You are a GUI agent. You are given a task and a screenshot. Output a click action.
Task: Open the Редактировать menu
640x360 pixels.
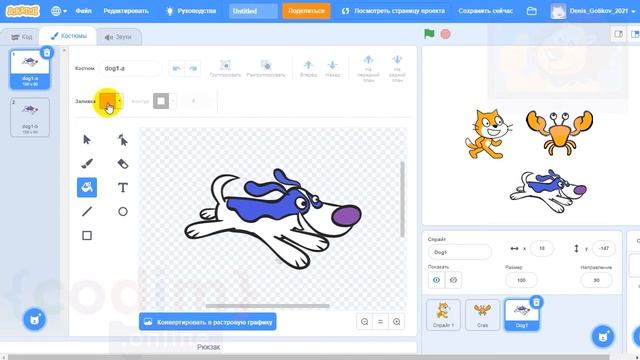pyautogui.click(x=126, y=11)
